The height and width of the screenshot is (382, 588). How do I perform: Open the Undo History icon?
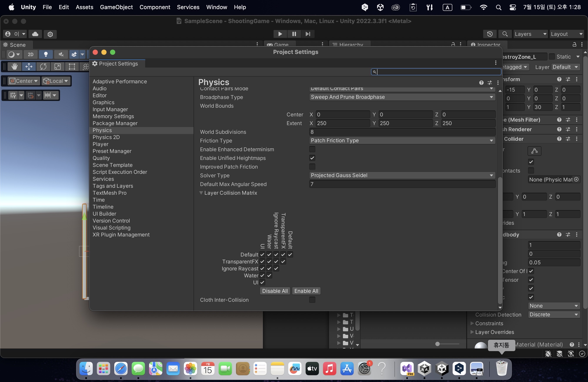coord(490,34)
